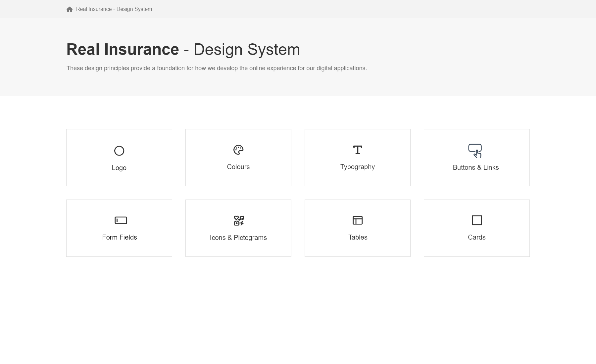Open the Buttons & Links label
Screen dimensions: 596x364
476,167
